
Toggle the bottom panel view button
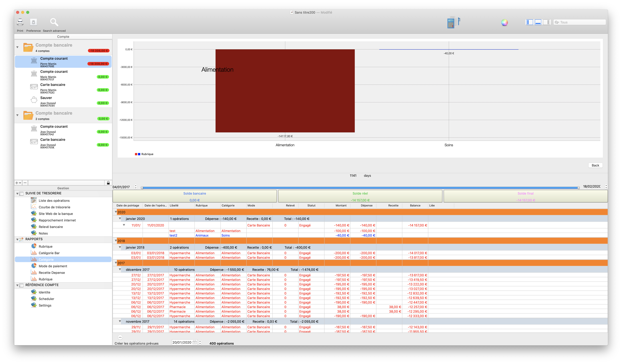pyautogui.click(x=538, y=22)
